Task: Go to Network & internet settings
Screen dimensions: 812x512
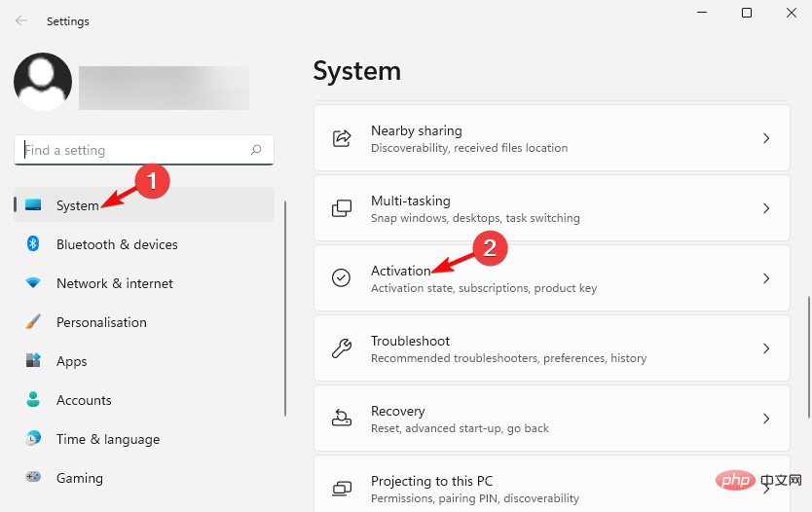Action: pos(144,283)
